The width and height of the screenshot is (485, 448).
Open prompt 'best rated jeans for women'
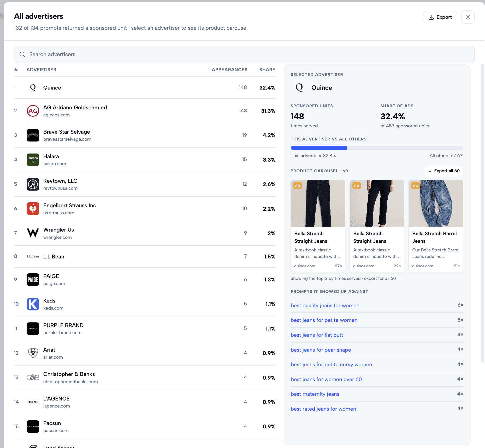(323, 409)
